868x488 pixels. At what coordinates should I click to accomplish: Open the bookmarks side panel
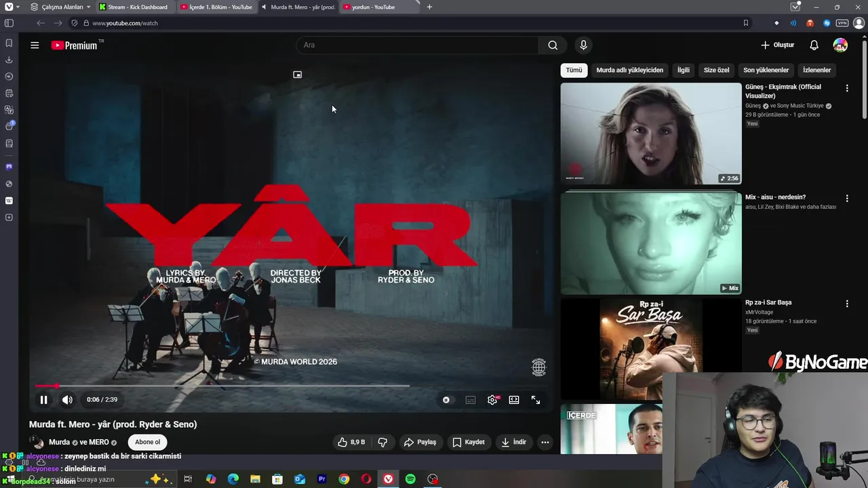(9, 43)
